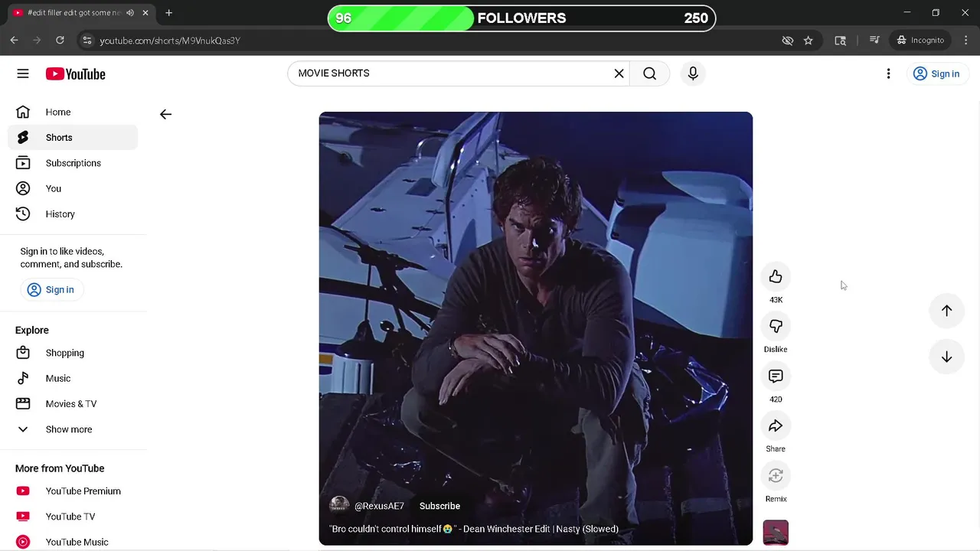Image resolution: width=980 pixels, height=551 pixels.
Task: Open YouTube Music link
Action: [x=73, y=542]
